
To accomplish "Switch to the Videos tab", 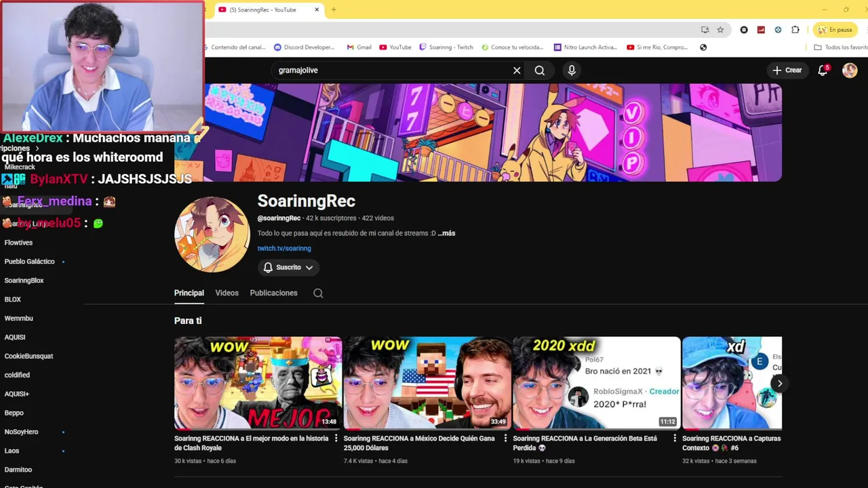I will [227, 293].
